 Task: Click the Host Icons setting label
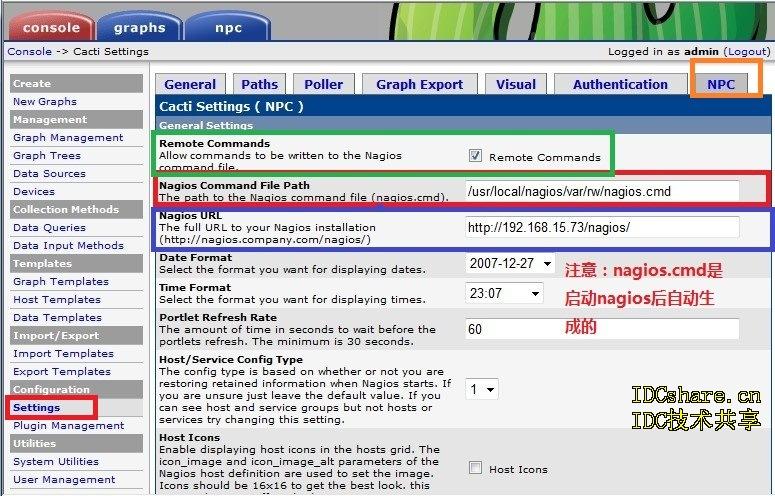pyautogui.click(x=189, y=438)
